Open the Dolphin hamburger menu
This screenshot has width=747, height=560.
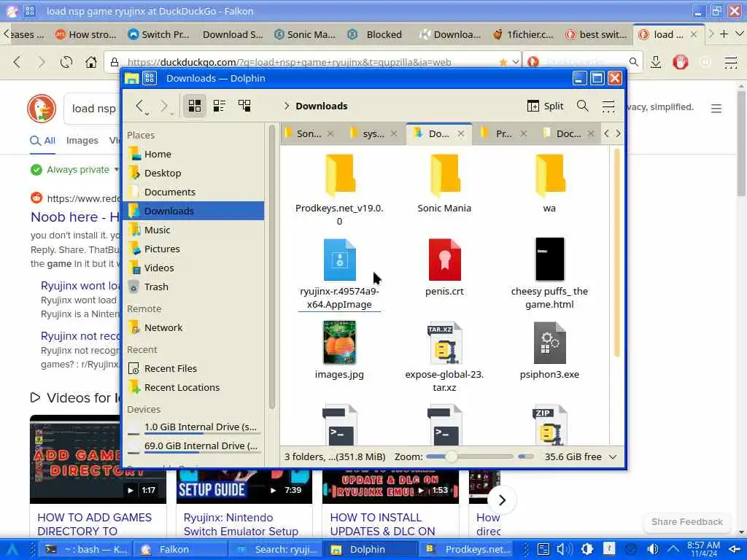pyautogui.click(x=608, y=106)
